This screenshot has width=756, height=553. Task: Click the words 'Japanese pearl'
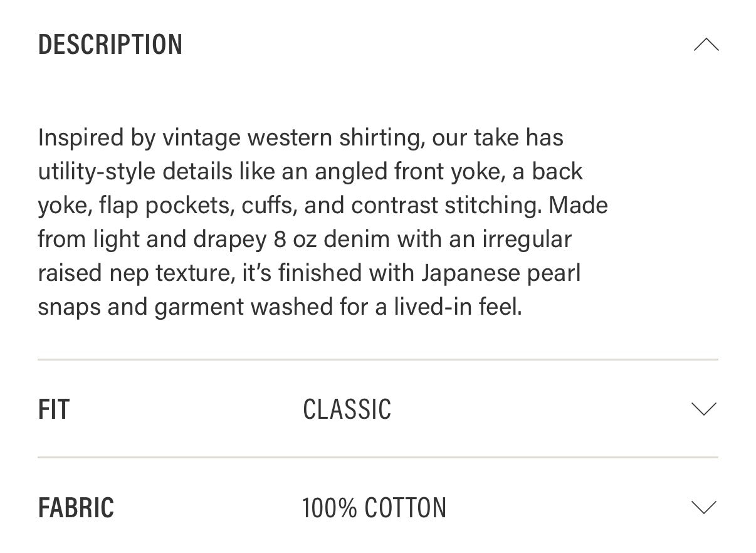[501, 273]
